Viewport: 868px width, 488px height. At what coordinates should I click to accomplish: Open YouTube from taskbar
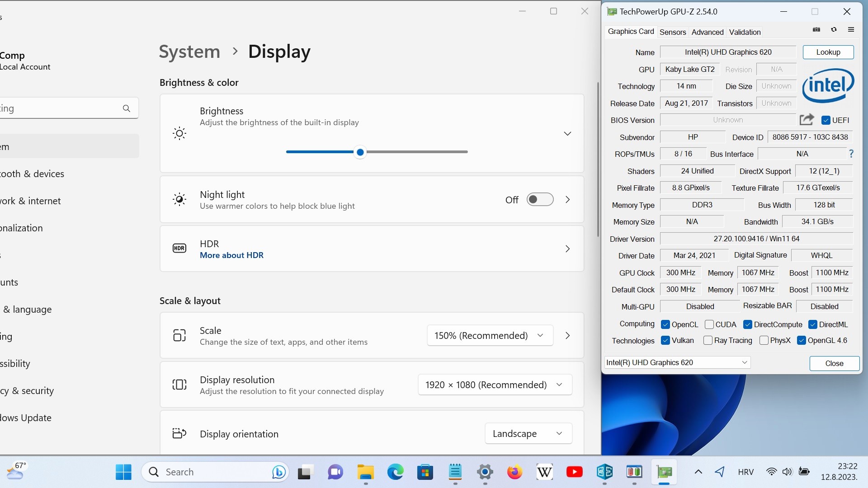(x=574, y=472)
